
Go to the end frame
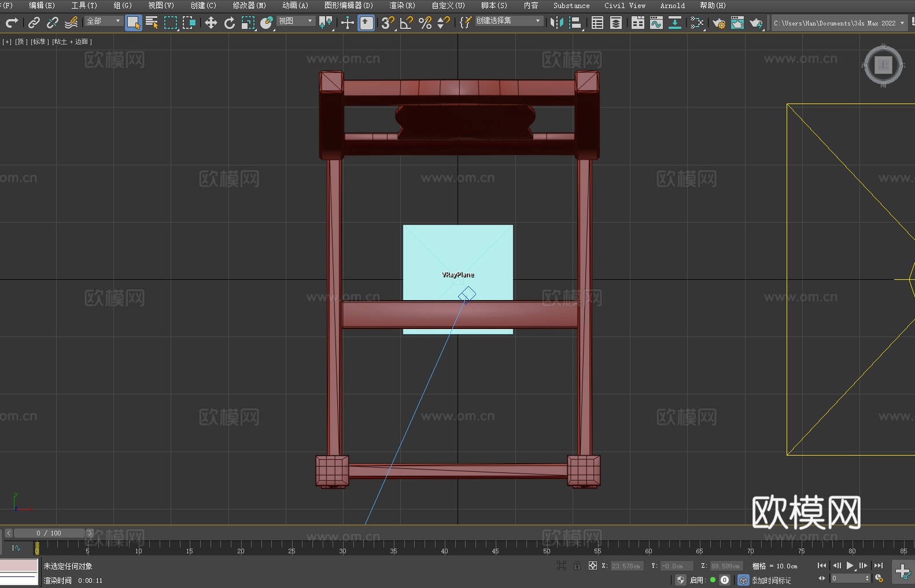point(878,565)
